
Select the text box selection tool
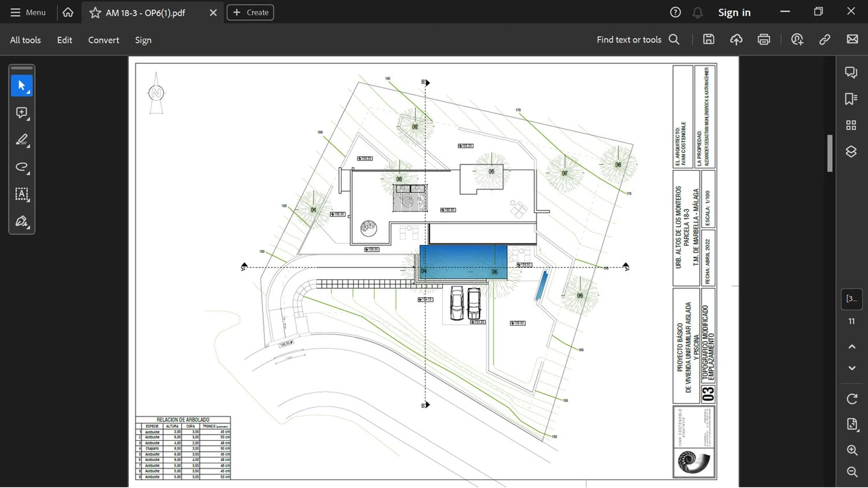tap(21, 194)
